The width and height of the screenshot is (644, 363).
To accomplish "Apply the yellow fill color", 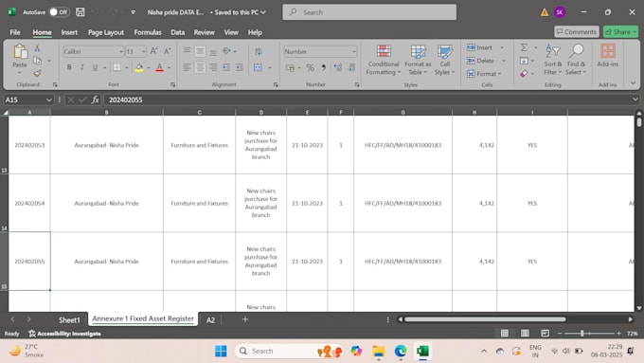I will pyautogui.click(x=139, y=67).
